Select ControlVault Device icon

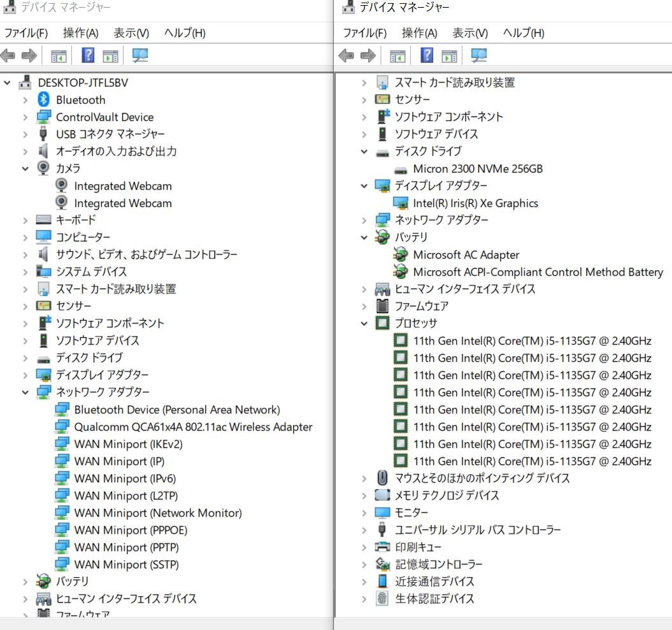click(44, 117)
